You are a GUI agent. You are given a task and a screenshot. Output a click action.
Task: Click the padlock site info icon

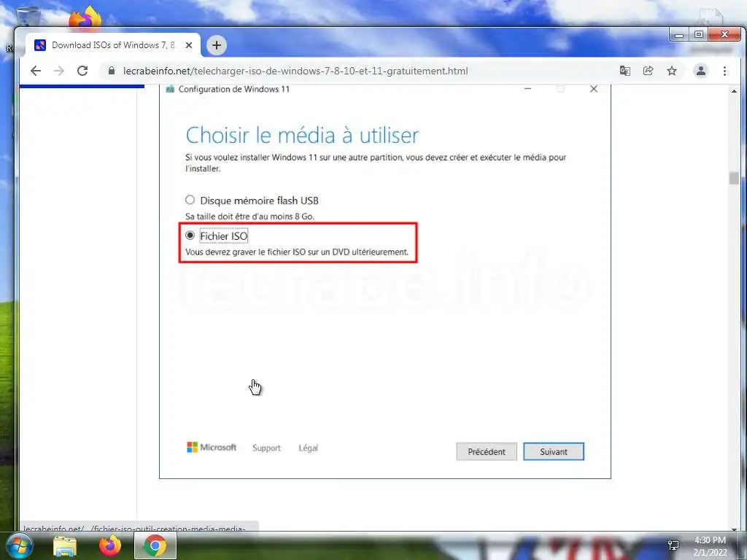112,71
